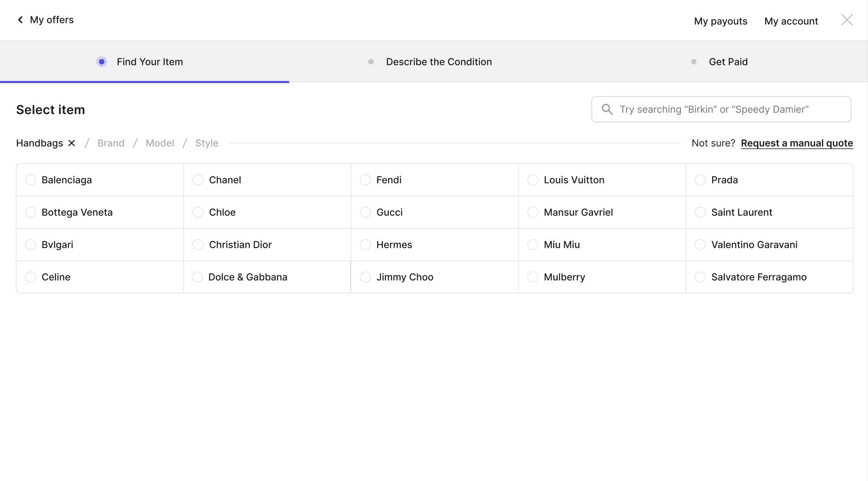Pick the Gucci brand
Image resolution: width=868 pixels, height=481 pixels.
tap(435, 212)
